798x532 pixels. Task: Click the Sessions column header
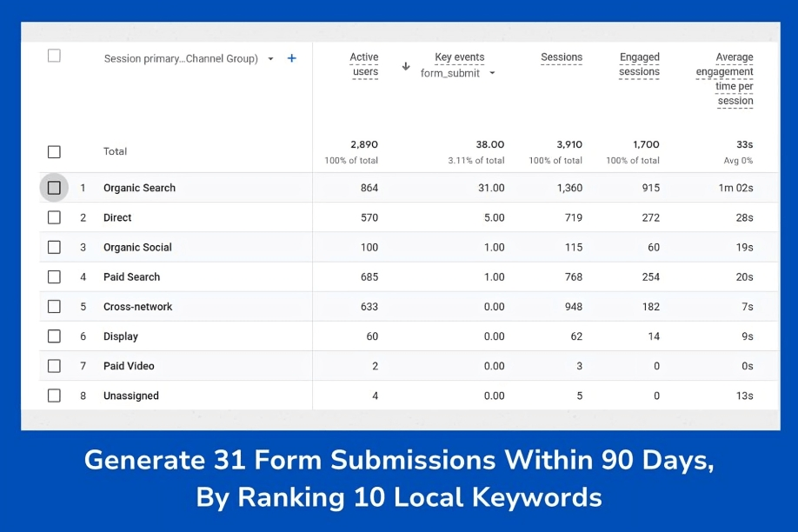tap(562, 57)
